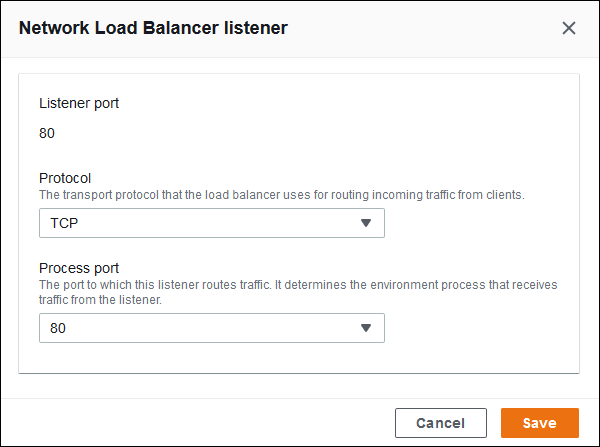Click empty area below Process port dropdown
This screenshot has height=447, width=600.
[300, 358]
